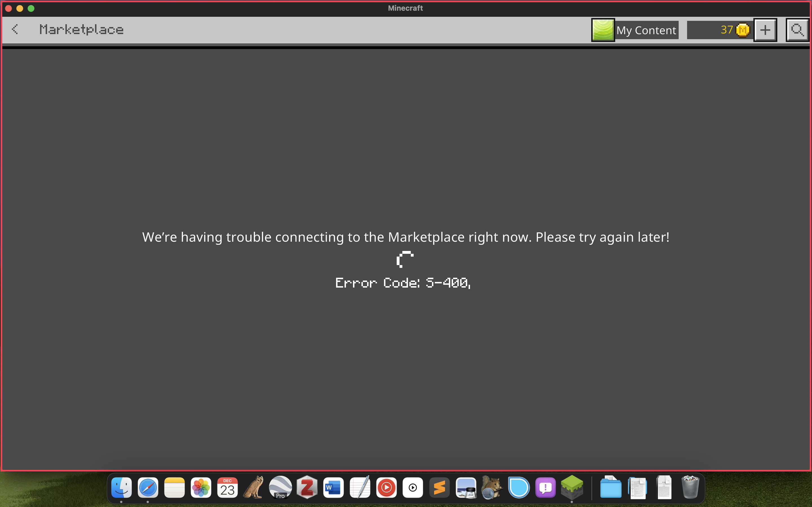The image size is (812, 507).
Task: Open Minecraft from the Dock
Action: pyautogui.click(x=572, y=487)
